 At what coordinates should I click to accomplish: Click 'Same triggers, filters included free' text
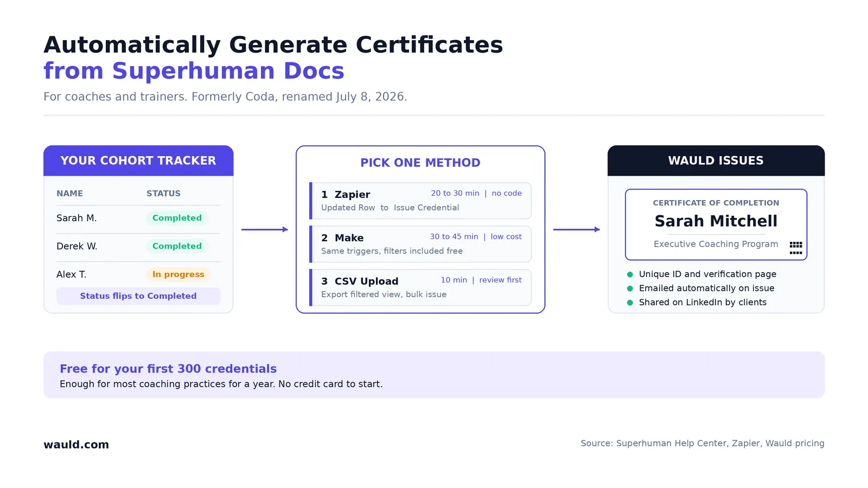tap(392, 251)
